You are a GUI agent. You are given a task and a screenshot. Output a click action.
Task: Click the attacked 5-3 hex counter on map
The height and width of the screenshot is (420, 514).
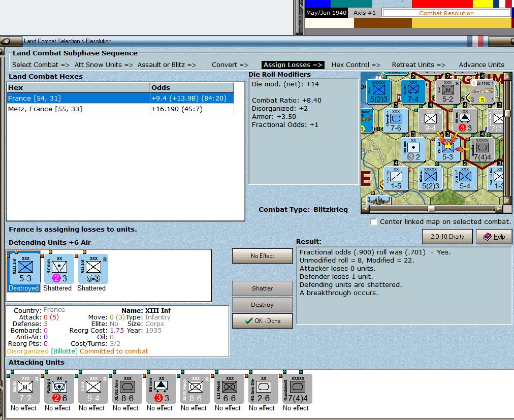447,149
